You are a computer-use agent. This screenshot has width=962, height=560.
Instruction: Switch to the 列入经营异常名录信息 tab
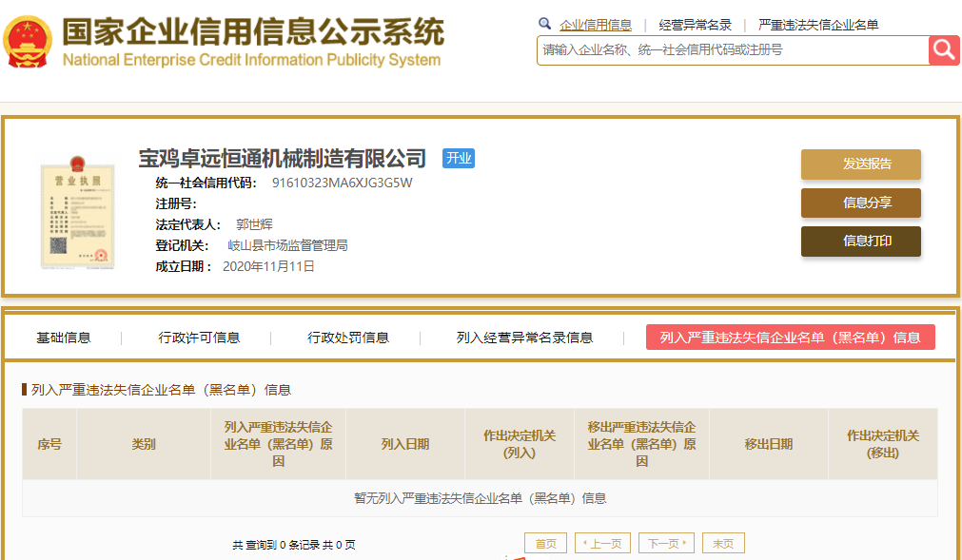point(524,338)
